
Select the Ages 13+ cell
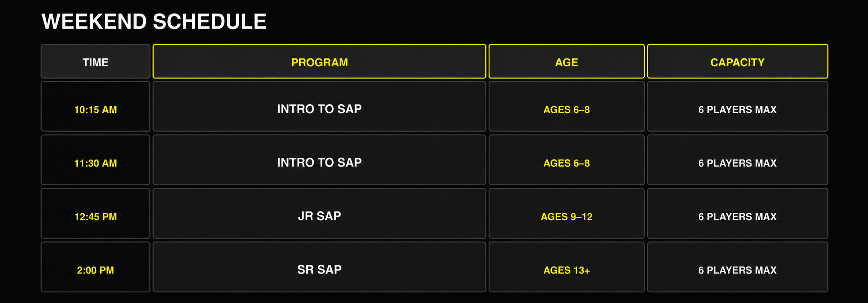(x=567, y=267)
